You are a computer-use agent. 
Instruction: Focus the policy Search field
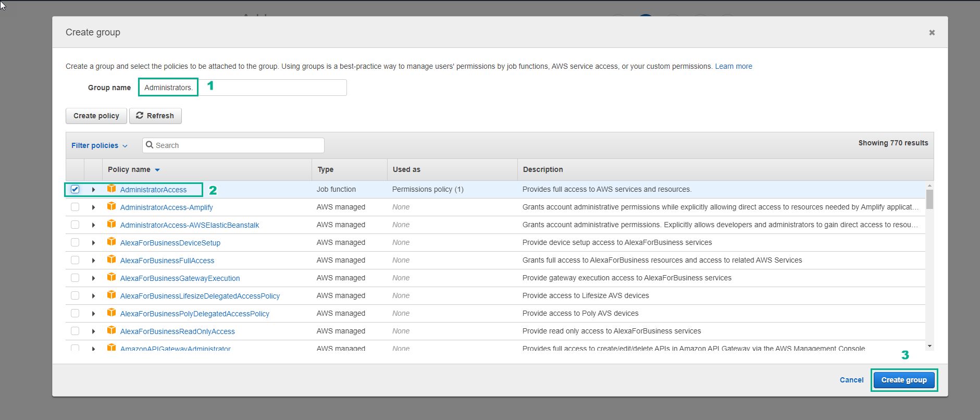coord(233,145)
